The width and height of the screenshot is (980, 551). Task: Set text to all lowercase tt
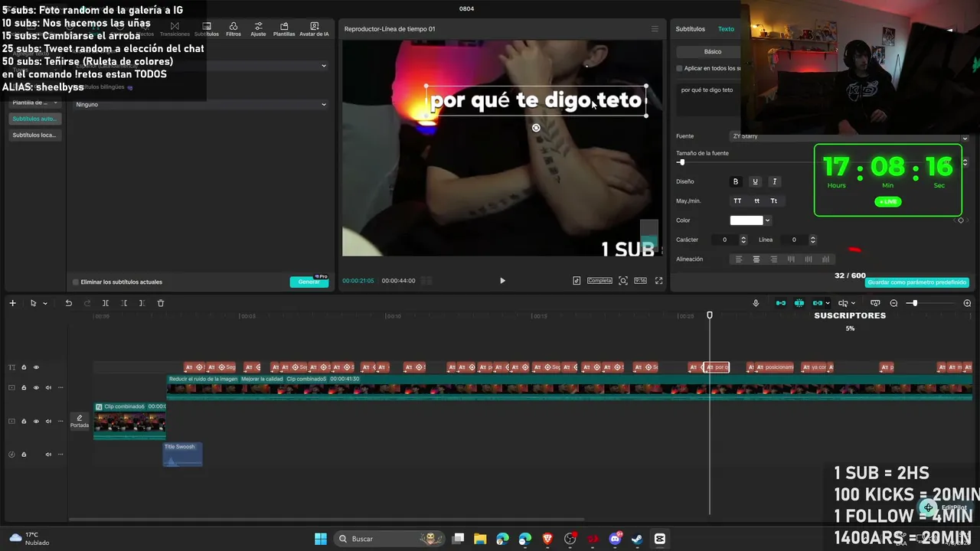click(756, 201)
